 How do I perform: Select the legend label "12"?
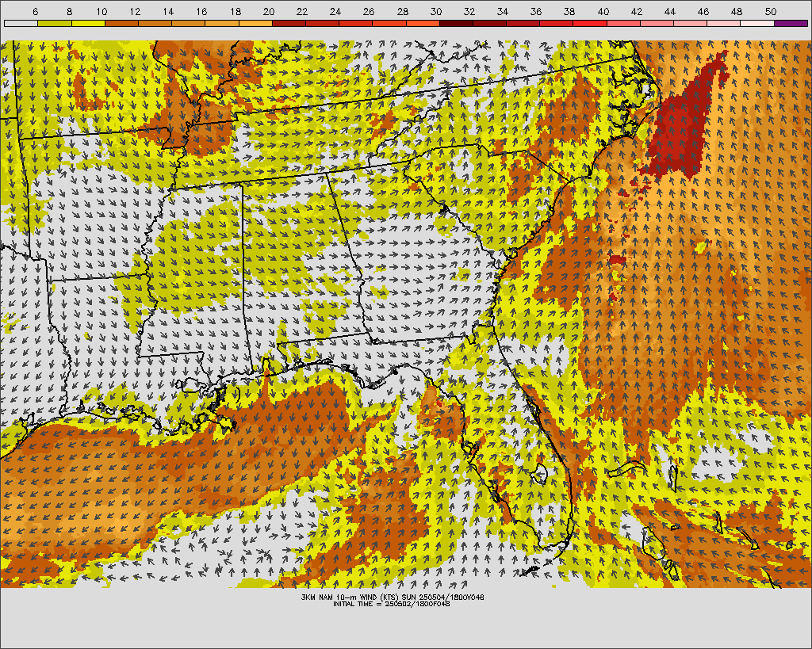pos(135,11)
